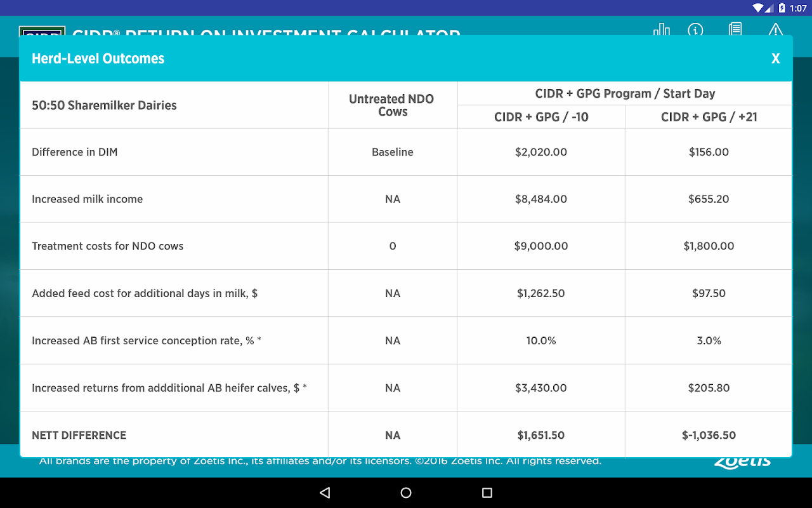Image resolution: width=812 pixels, height=508 pixels.
Task: Click the 0 in Treatment costs row
Action: [392, 246]
